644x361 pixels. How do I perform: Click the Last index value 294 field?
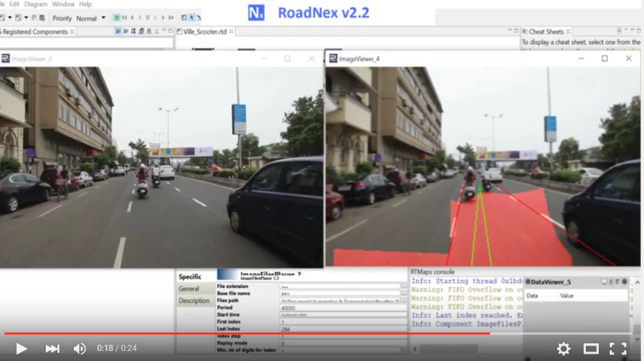pos(344,329)
